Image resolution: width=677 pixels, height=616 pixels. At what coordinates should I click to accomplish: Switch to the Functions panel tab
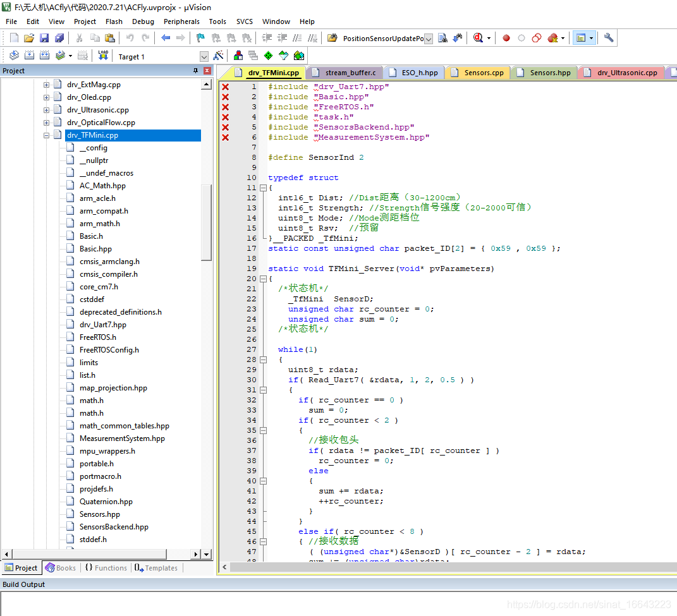click(x=106, y=568)
